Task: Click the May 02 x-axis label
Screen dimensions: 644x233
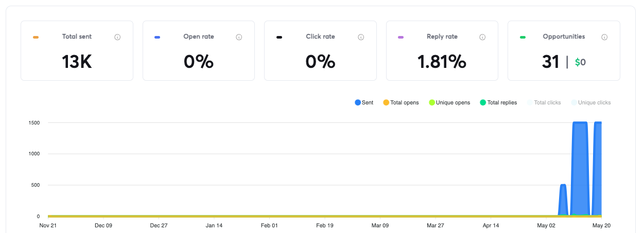Action: coord(546,225)
